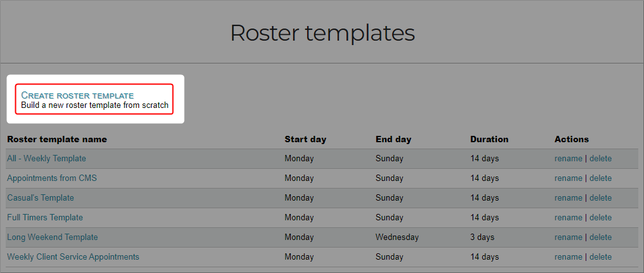The width and height of the screenshot is (644, 273).
Task: Delete the Full Timers Template
Action: click(x=600, y=217)
